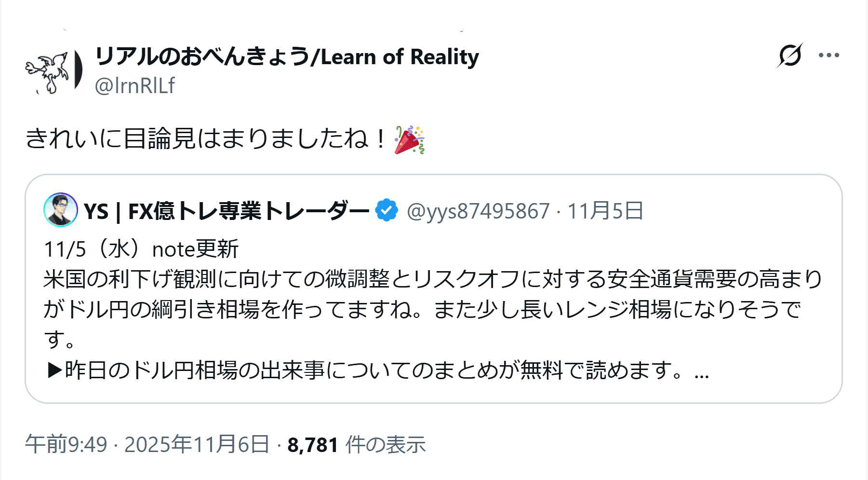Click the @lrnRlLf handle
The image size is (868, 480).
tap(135, 86)
